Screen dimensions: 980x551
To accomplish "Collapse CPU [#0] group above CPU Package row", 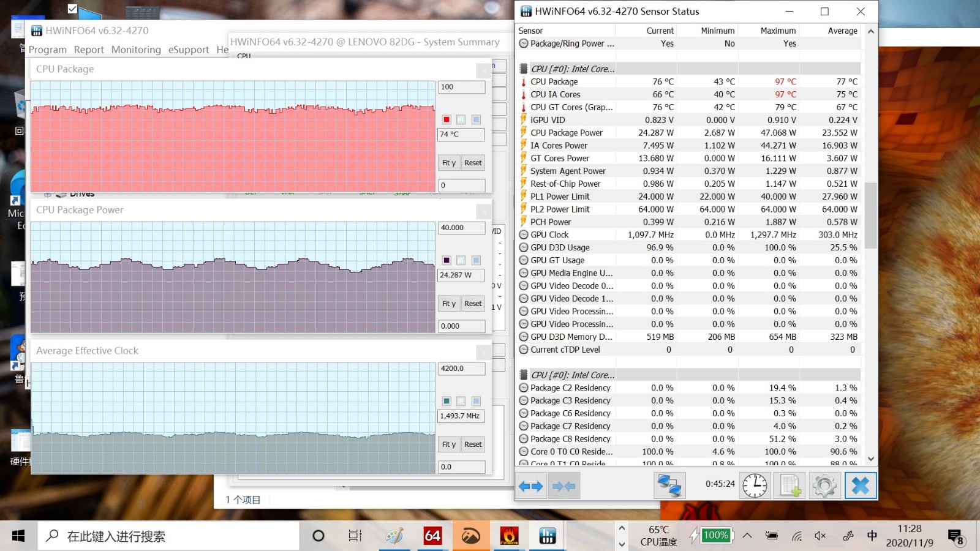I will 524,69.
